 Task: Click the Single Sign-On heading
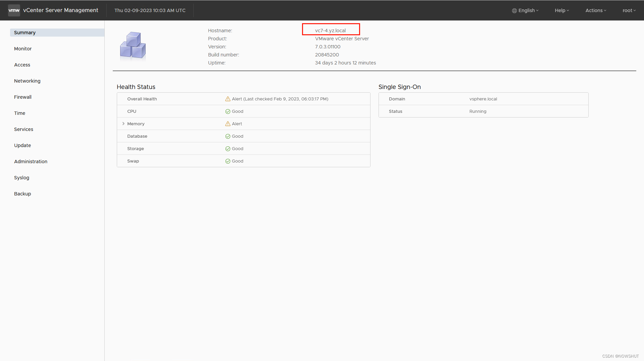pyautogui.click(x=399, y=87)
